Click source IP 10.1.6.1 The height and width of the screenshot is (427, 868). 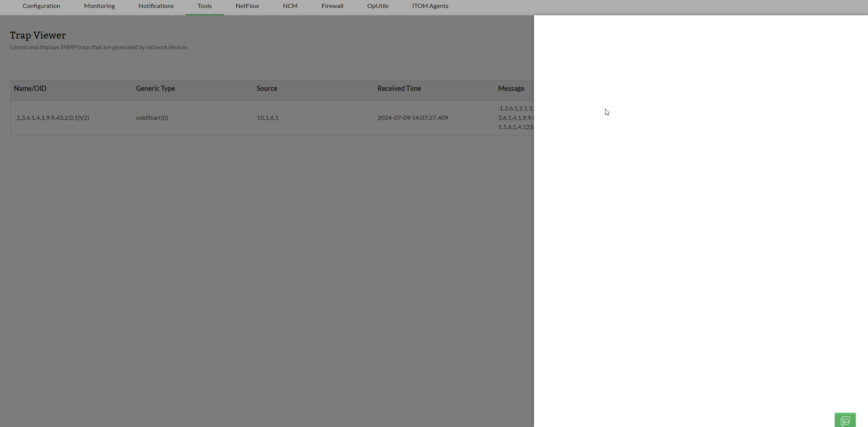click(267, 118)
